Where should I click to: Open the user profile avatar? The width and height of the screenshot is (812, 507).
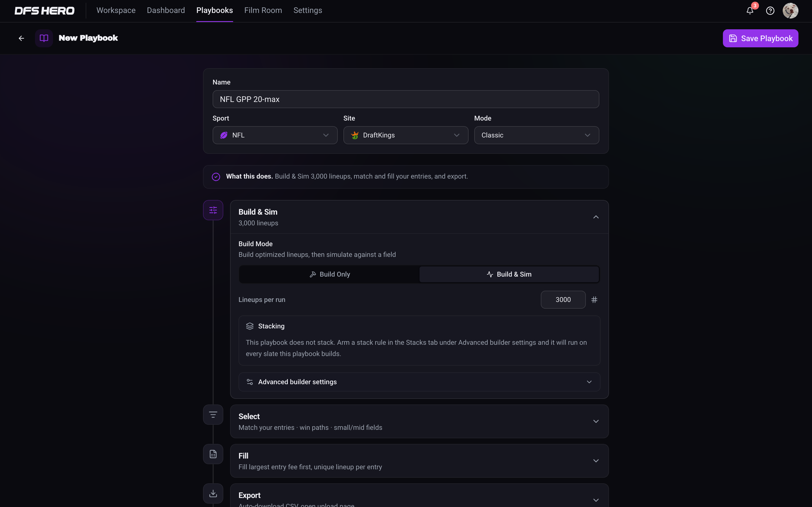[790, 11]
